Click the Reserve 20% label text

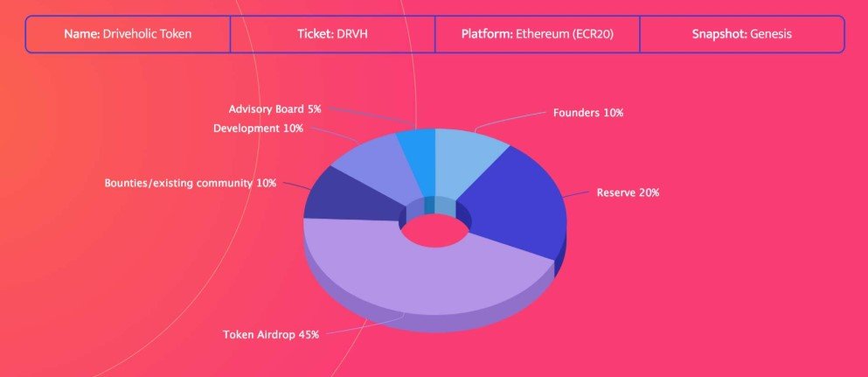pos(628,193)
